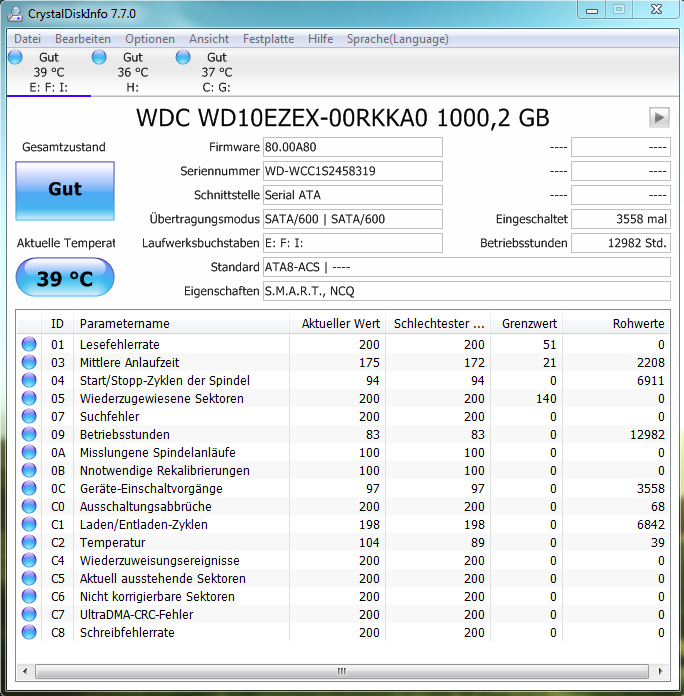Click the ID column header

point(57,324)
